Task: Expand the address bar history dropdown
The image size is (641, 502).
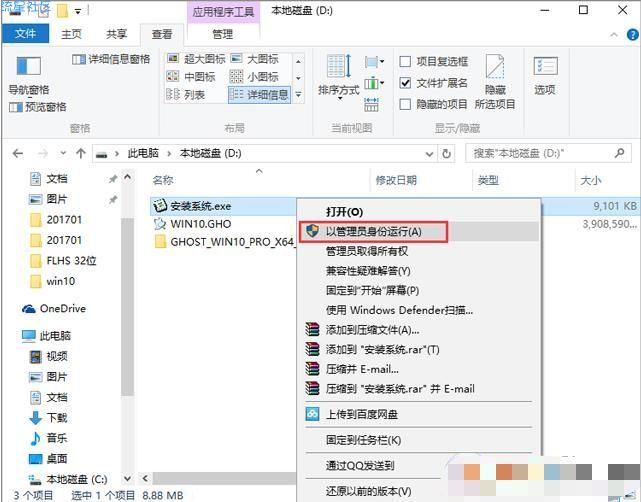Action: pos(429,154)
